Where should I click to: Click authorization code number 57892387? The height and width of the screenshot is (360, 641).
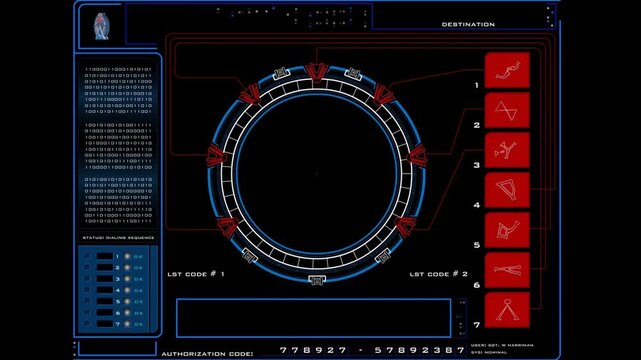click(420, 350)
